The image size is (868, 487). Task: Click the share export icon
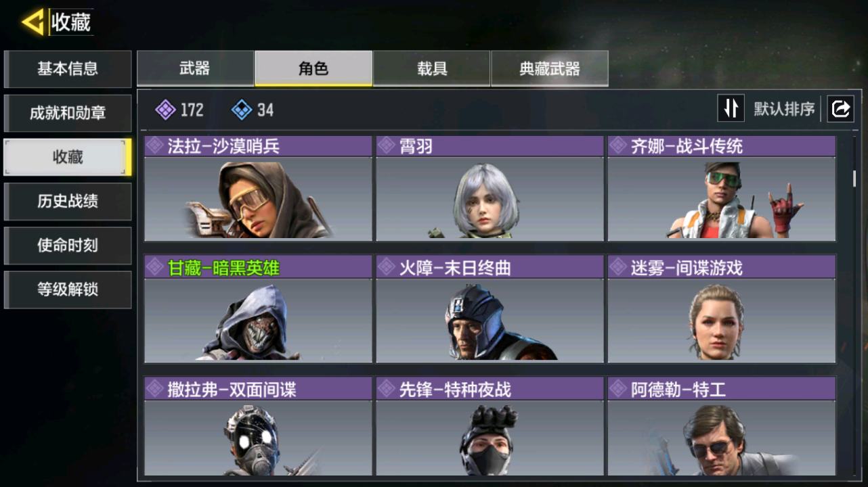click(x=840, y=109)
